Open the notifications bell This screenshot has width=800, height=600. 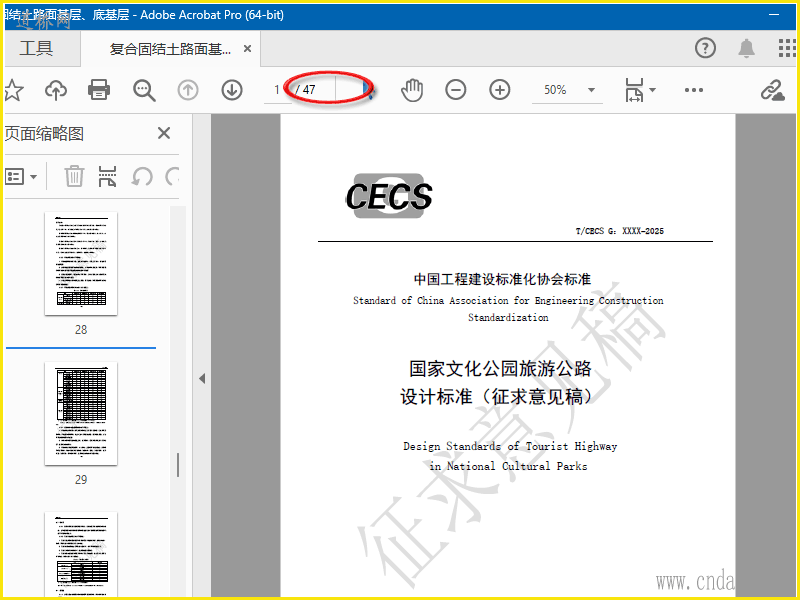(x=746, y=48)
